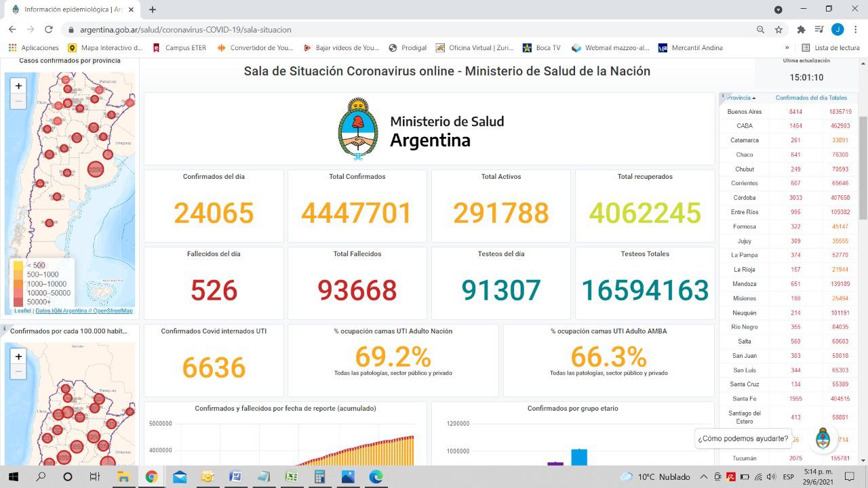Click the browser zoom magnifier icon
This screenshot has width=868, height=488.
click(x=760, y=30)
